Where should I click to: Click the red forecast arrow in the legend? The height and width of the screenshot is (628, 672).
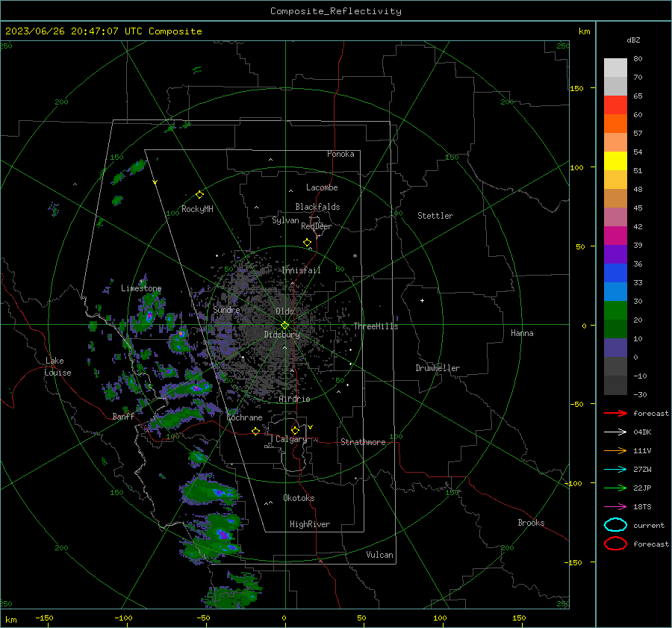click(615, 413)
